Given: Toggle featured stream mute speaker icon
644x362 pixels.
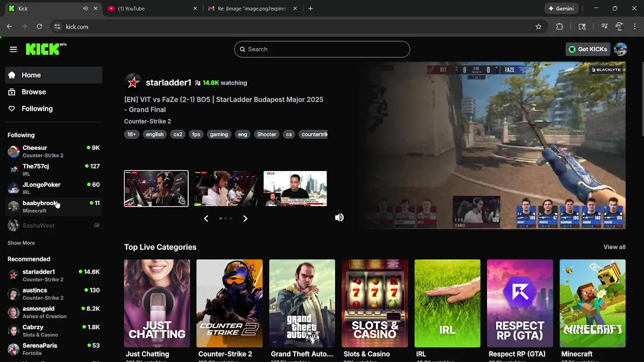Looking at the screenshot, I should pos(340,217).
